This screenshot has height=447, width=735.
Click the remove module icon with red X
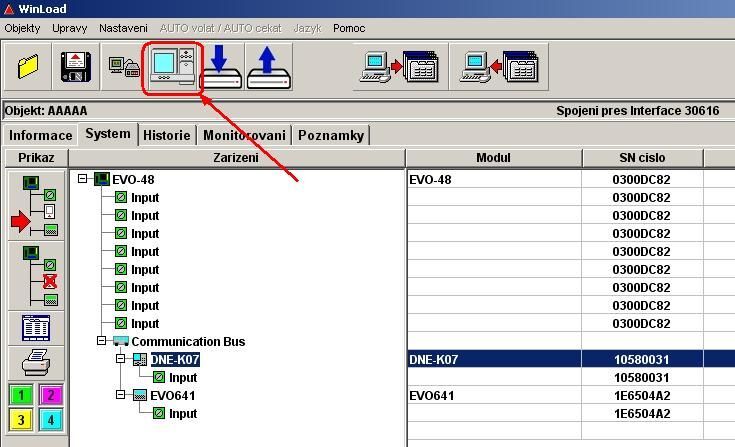pos(36,274)
